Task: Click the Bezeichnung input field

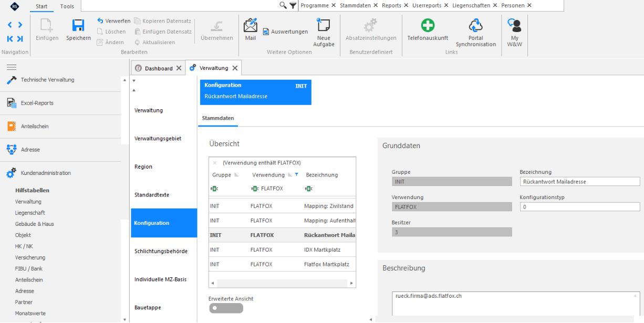Action: (580, 182)
